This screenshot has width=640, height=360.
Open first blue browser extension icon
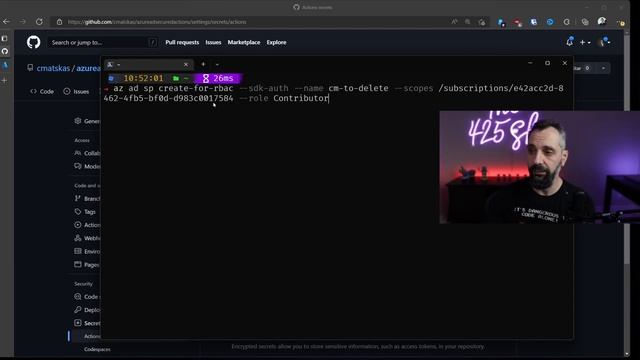(x=501, y=22)
